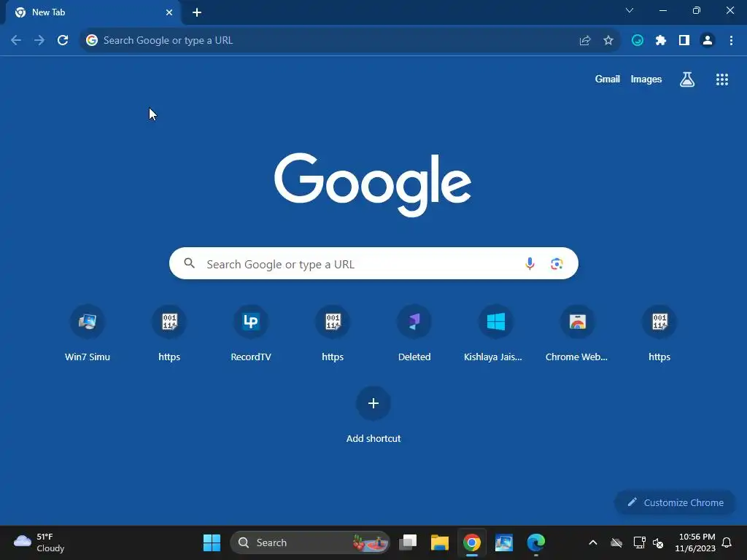Open the Search Labs flask icon
747x560 pixels.
tap(687, 79)
